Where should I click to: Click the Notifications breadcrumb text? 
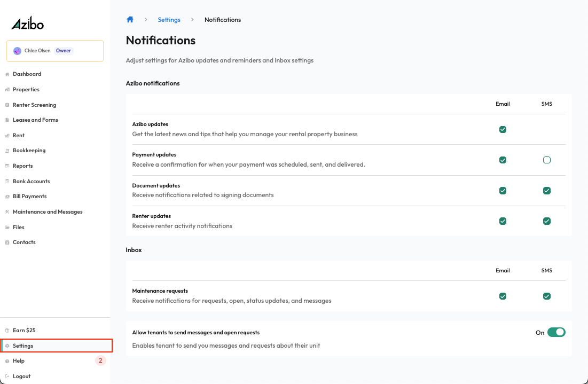pos(223,20)
